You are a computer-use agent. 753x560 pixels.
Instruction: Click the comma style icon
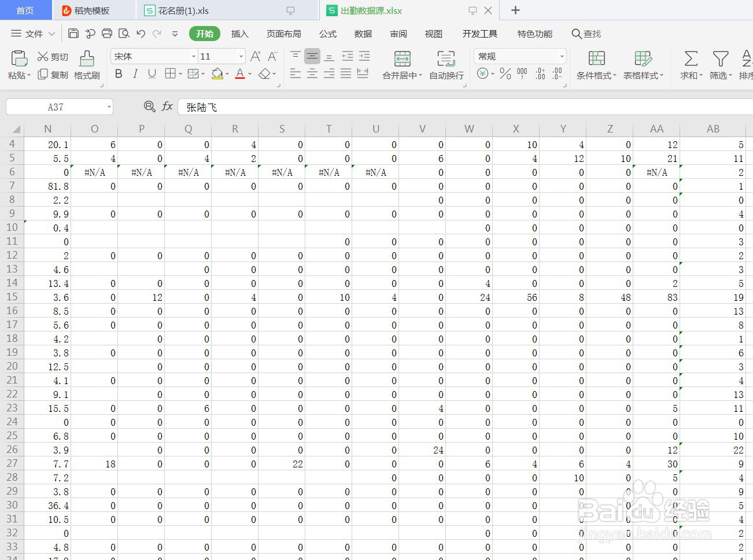pyautogui.click(x=521, y=73)
